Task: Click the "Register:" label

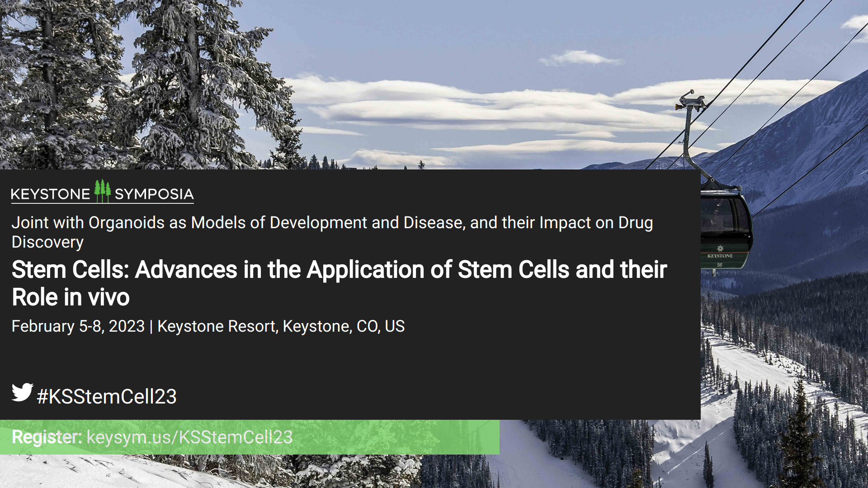Action: click(x=47, y=437)
